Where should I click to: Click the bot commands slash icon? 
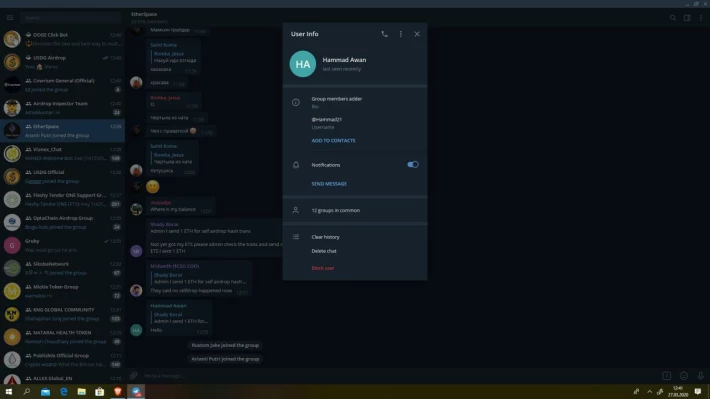click(x=667, y=375)
